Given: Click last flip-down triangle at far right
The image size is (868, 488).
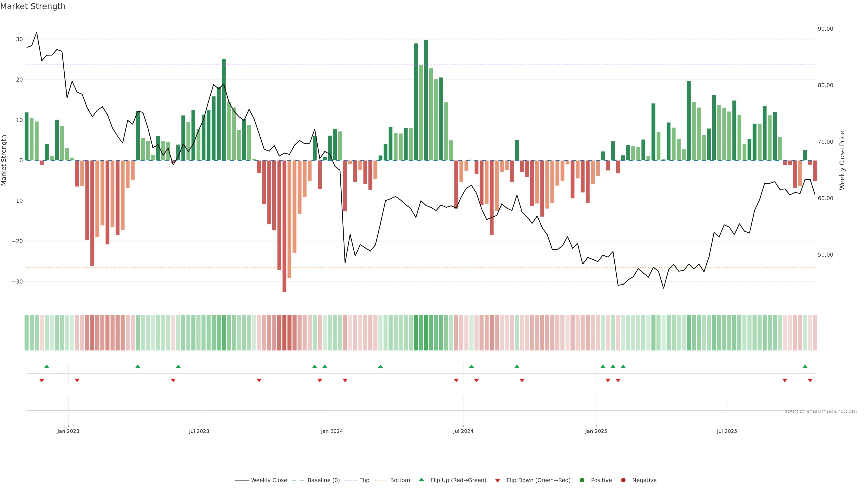Looking at the screenshot, I should coord(810,380).
